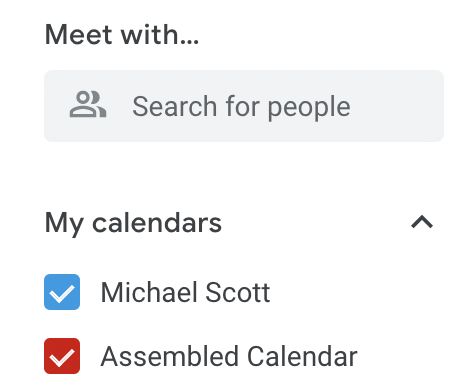Uncheck the Michael Scott calendar checkbox
The width and height of the screenshot is (476, 390).
point(62,292)
